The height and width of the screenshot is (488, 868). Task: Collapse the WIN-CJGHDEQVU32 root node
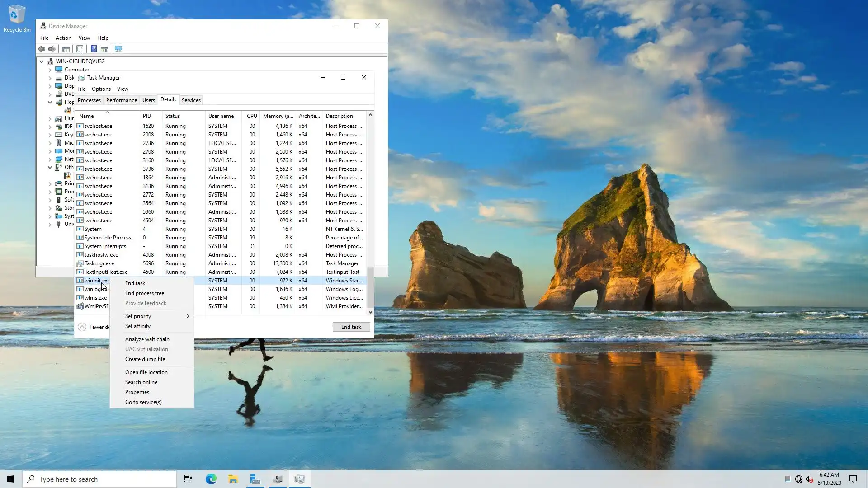click(41, 61)
